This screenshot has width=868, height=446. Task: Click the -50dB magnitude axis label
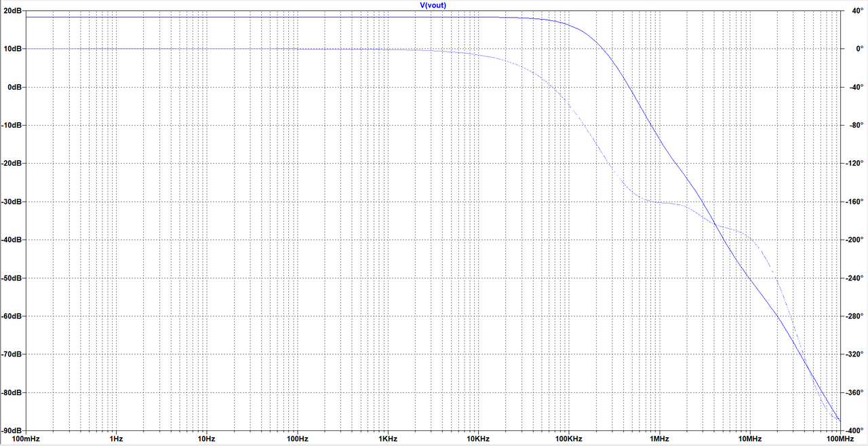[x=11, y=278]
